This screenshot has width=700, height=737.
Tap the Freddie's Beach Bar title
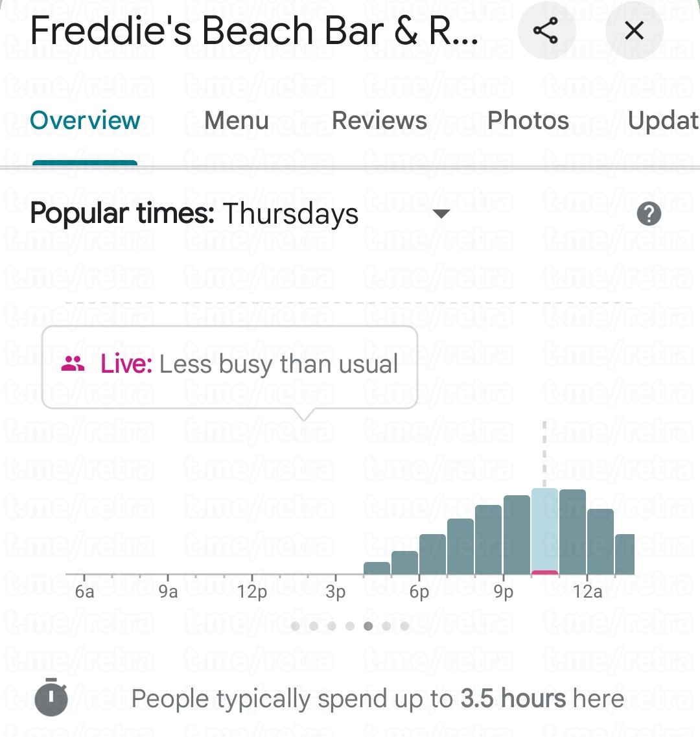click(254, 31)
